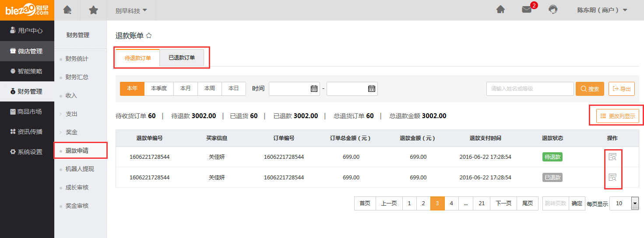Switch to 已退款订单 tab
The image size is (644, 238).
click(182, 58)
